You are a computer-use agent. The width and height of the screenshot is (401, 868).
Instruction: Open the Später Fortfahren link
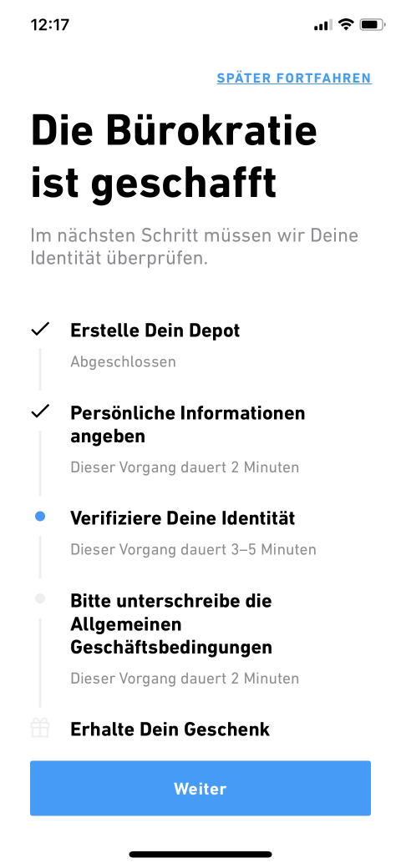click(294, 78)
